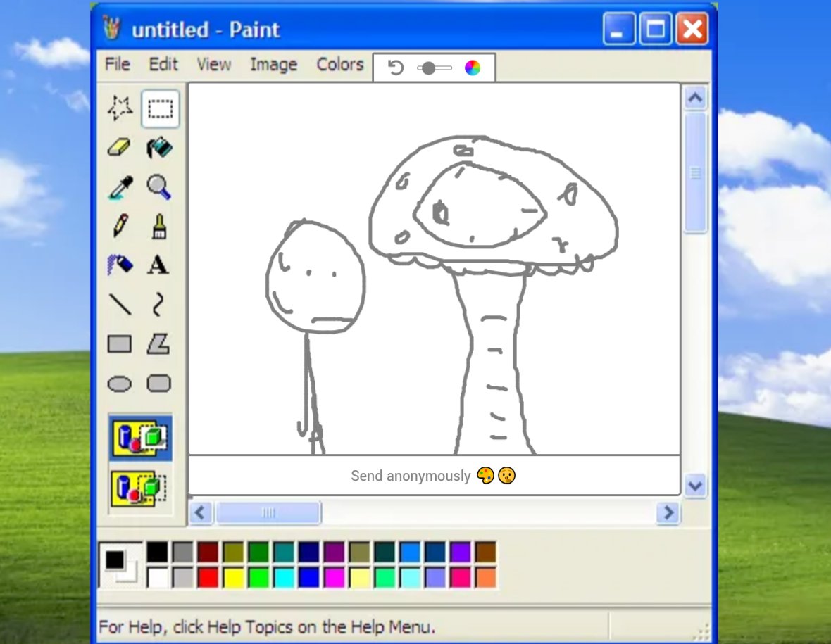
Task: Open the View menu
Action: [x=214, y=64]
